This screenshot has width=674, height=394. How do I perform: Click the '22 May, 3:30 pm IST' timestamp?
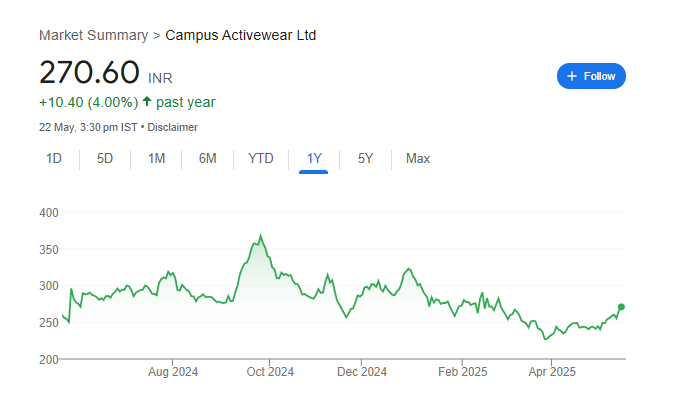88,127
